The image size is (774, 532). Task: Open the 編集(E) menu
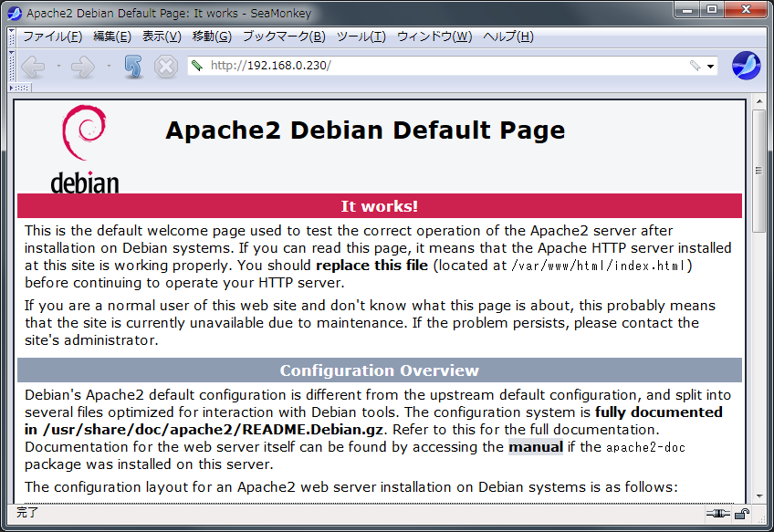112,37
